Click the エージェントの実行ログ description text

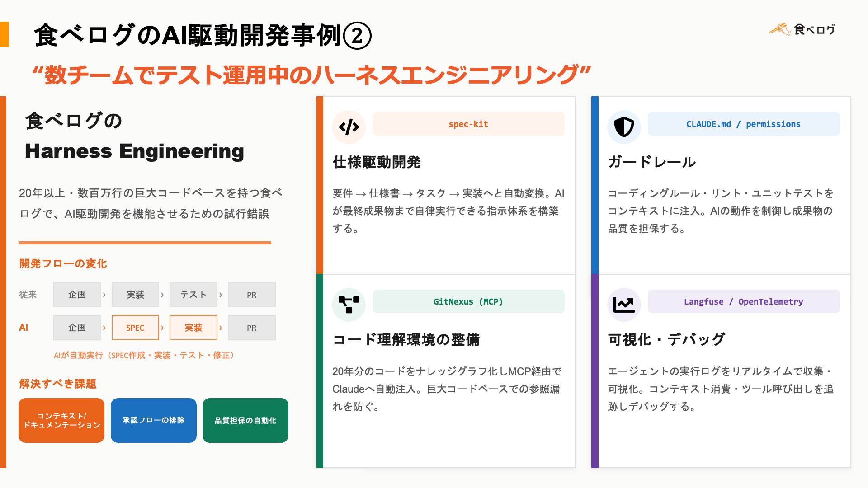[x=721, y=389]
